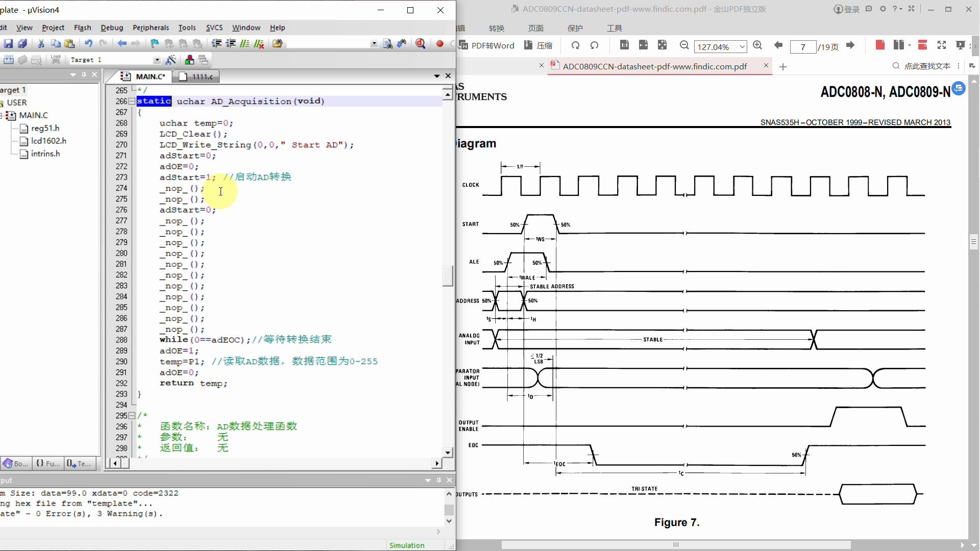Click the red breakpoint insert icon
Viewport: 980px width, 551px height.
439,44
